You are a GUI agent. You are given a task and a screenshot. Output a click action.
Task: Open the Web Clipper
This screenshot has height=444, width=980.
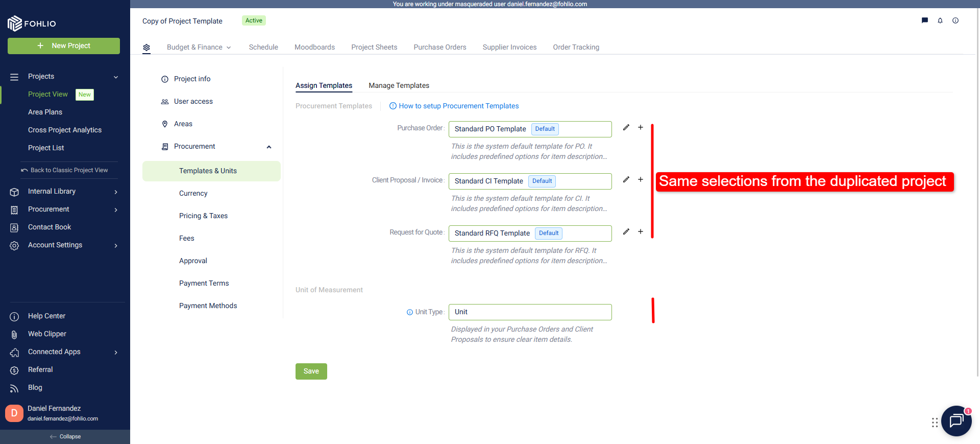[47, 334]
